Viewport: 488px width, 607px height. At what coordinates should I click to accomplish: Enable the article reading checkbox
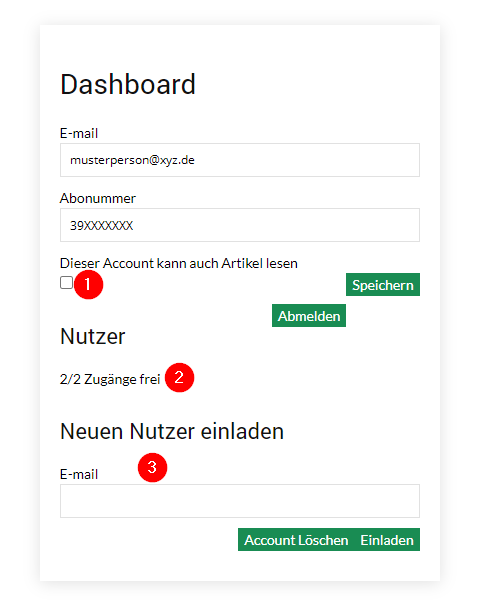pyautogui.click(x=67, y=283)
